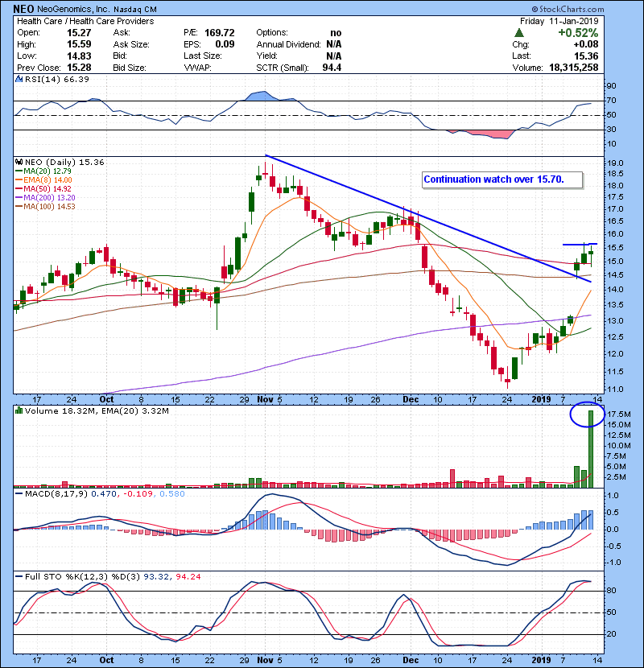Click the 'Oct' label on price axis

point(106,400)
